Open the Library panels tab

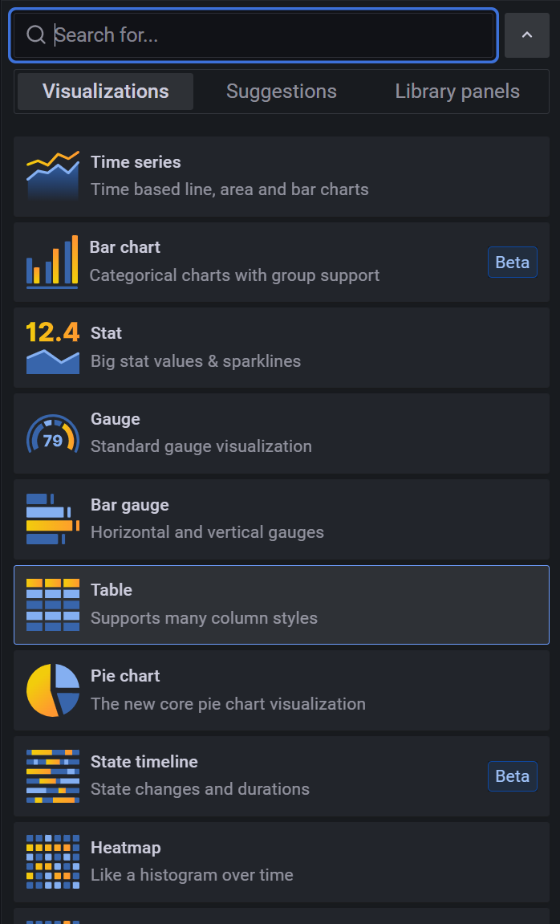coord(457,92)
